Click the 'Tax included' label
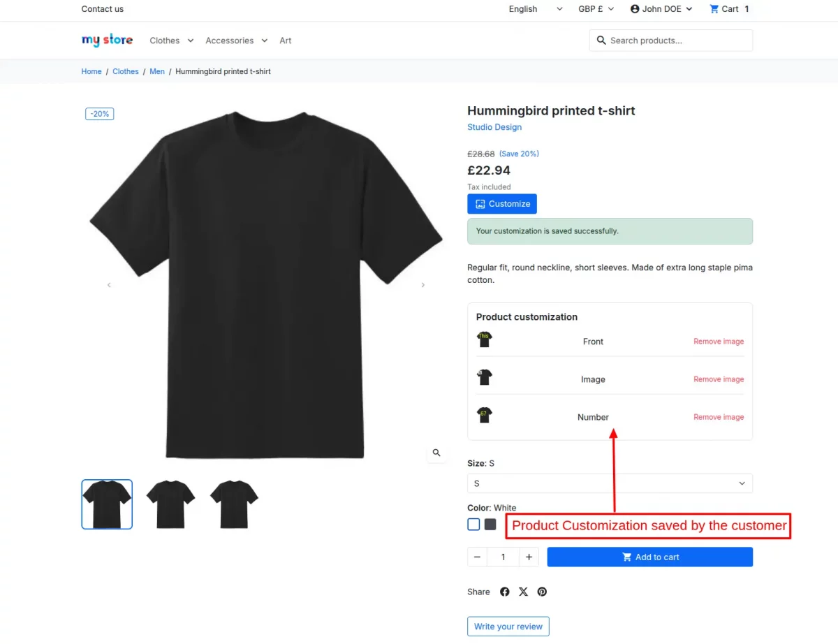The width and height of the screenshot is (838, 644). tap(489, 187)
